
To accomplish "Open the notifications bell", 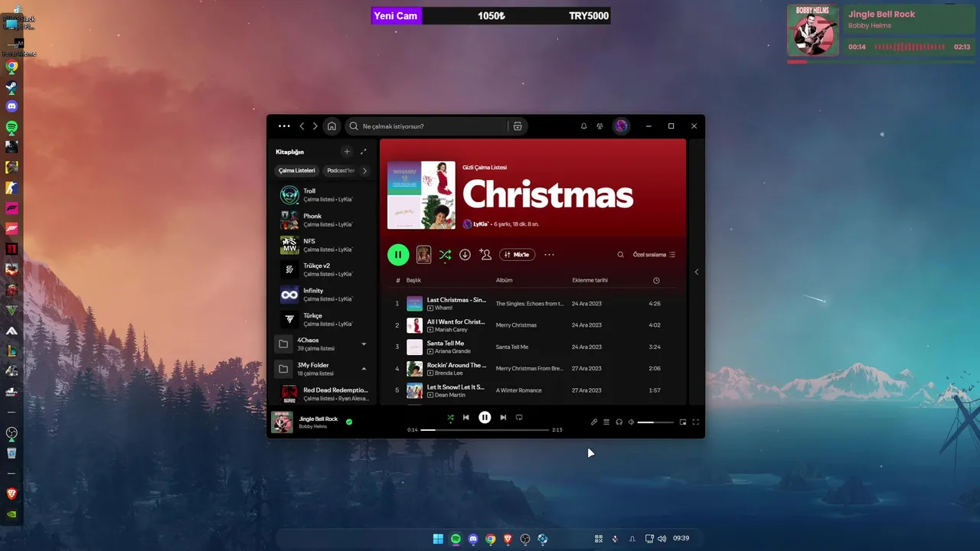I will coord(583,126).
